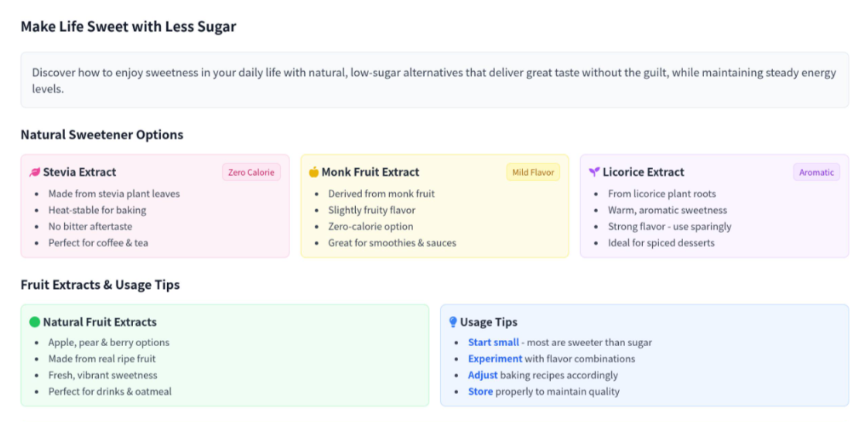
Task: Click the fruit icon next to Monk Fruit Extract
Action: 313,172
